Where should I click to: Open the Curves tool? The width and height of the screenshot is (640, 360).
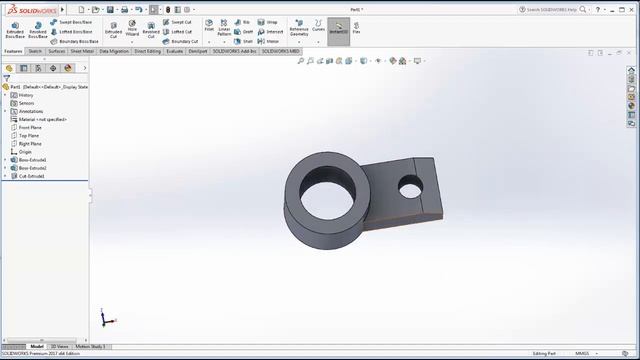318,25
